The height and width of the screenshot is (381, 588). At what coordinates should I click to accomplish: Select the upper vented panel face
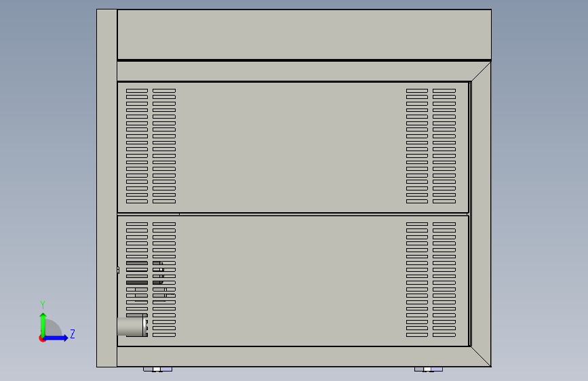tap(292, 147)
